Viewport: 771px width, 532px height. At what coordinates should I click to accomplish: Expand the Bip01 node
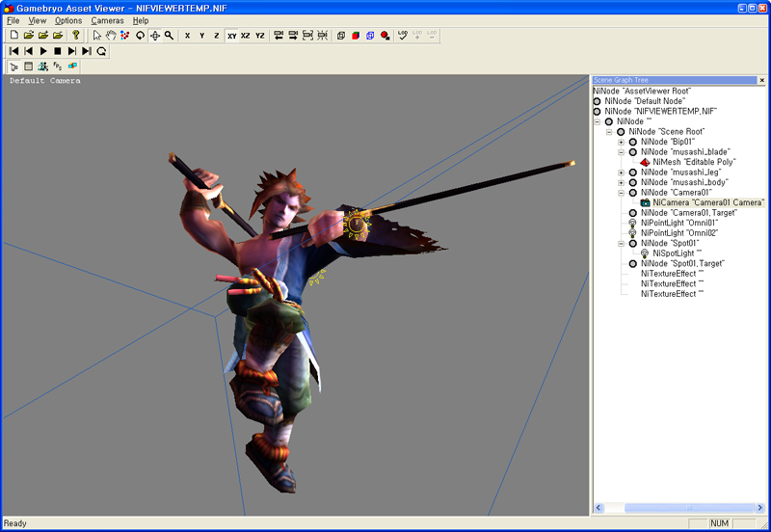click(621, 142)
